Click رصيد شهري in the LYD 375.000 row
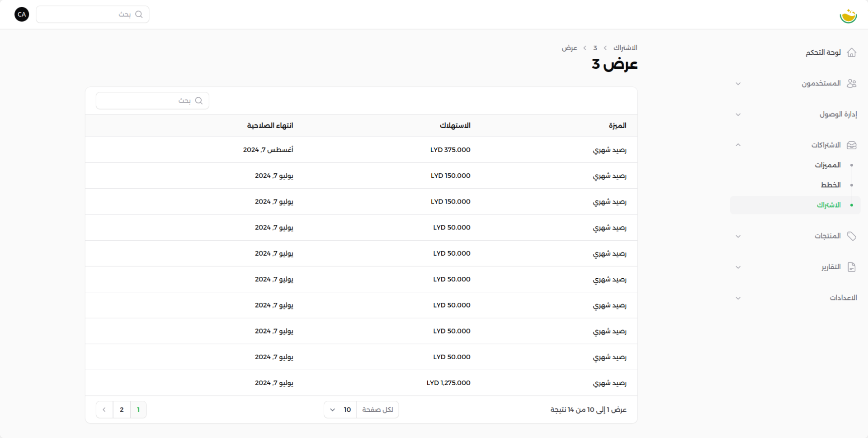Screen dimensions: 868x438 [x=609, y=150]
